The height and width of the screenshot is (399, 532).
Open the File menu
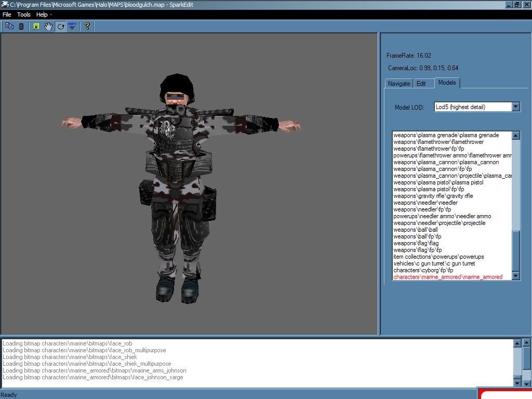(x=7, y=15)
